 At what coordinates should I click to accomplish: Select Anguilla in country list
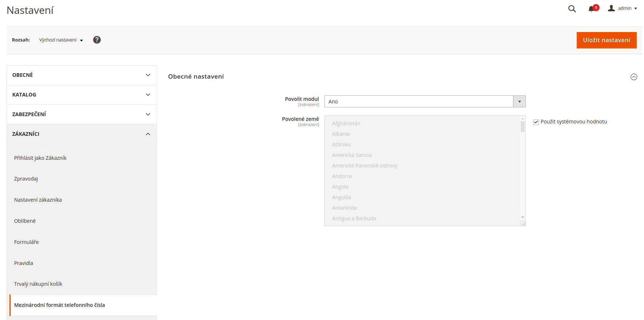(422, 197)
